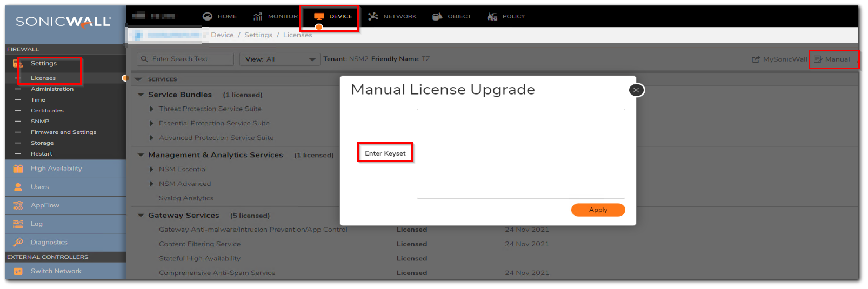
Task: Click the MONITOR chart icon
Action: (x=258, y=16)
